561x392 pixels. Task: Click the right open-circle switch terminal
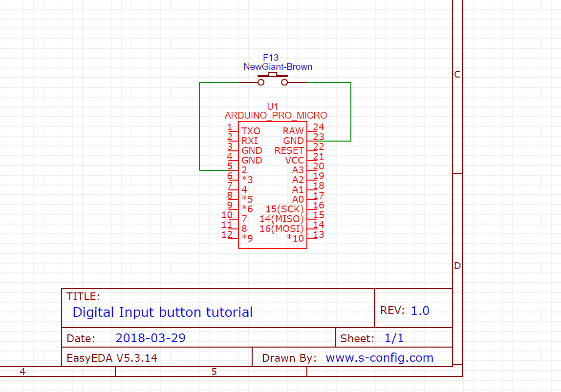point(284,83)
